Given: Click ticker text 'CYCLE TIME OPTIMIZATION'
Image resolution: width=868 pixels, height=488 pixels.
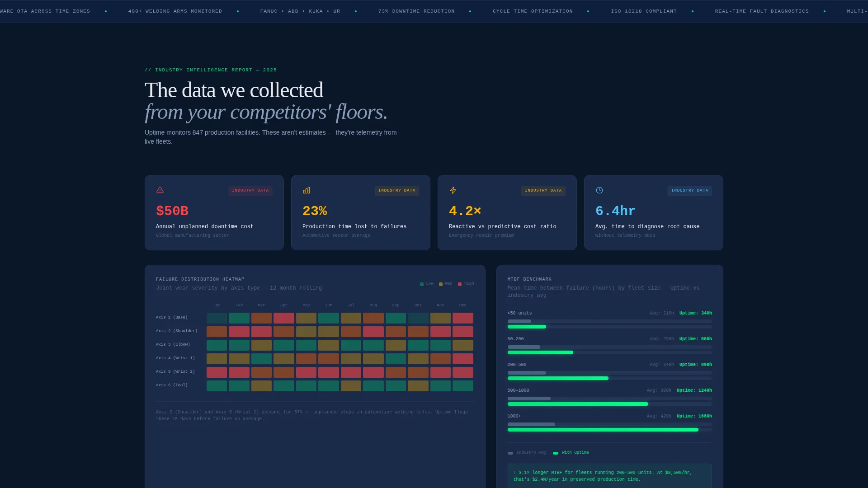Looking at the screenshot, I should 533,11.
